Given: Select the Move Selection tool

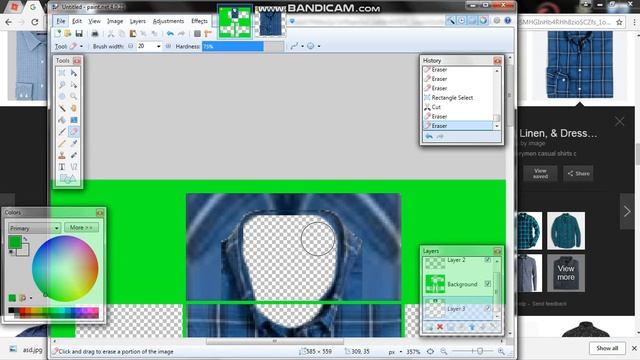Looking at the screenshot, I should pos(74,85).
